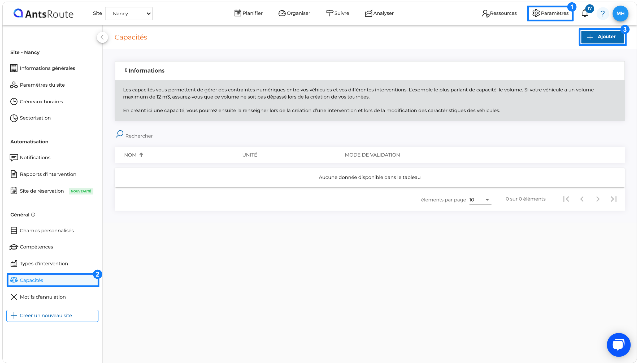The image size is (639, 364).
Task: Click the Compétences graduation cap icon
Action: (14, 247)
